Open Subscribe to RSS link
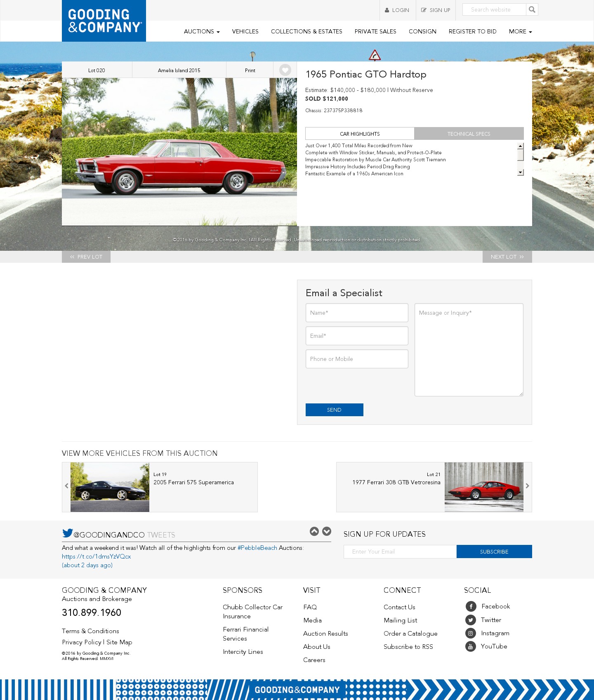This screenshot has height=700, width=594. 408,647
